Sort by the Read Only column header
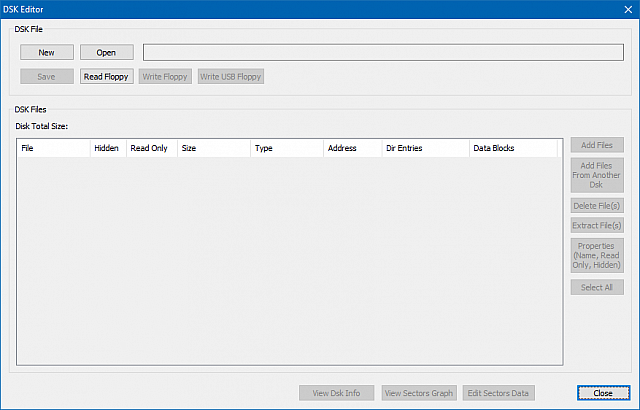This screenshot has height=410, width=640. [152, 148]
